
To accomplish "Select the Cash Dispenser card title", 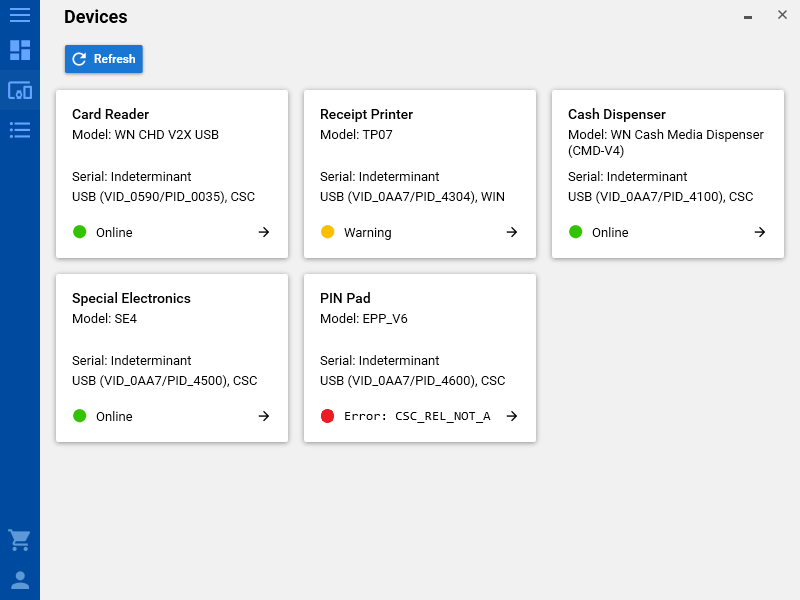I will pos(617,114).
